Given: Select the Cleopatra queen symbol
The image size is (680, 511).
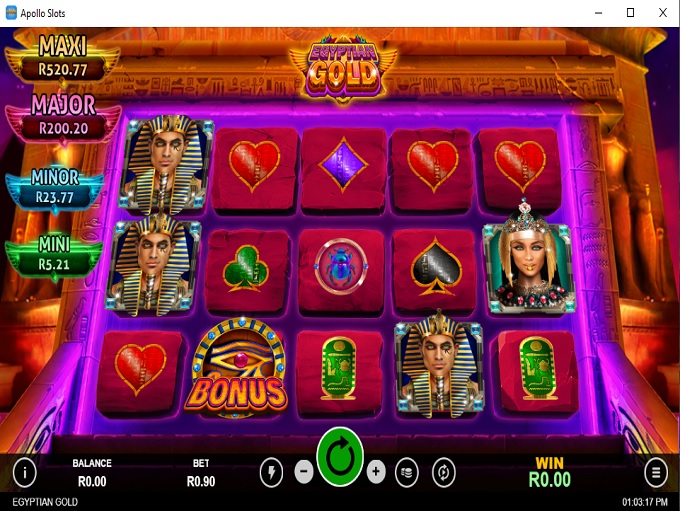Looking at the screenshot, I should tap(529, 258).
